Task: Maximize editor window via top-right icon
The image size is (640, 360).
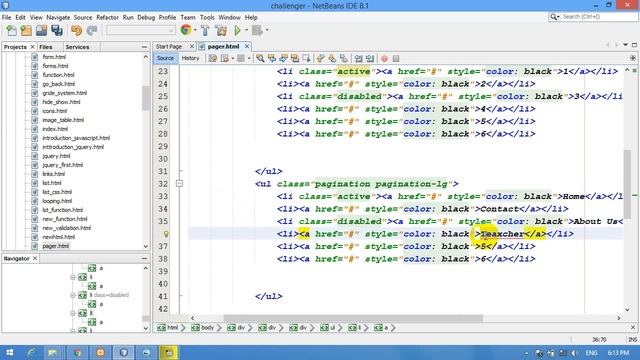Action: pos(634,45)
